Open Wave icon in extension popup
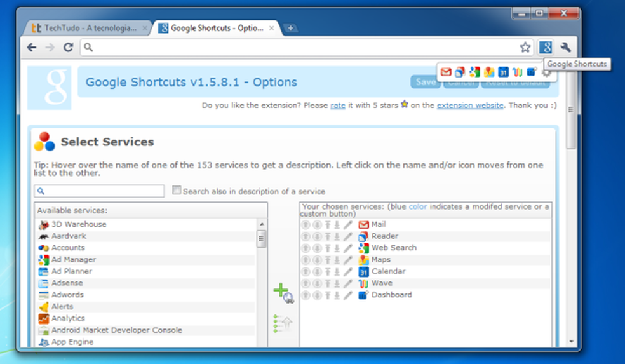The image size is (625, 364). 518,72
